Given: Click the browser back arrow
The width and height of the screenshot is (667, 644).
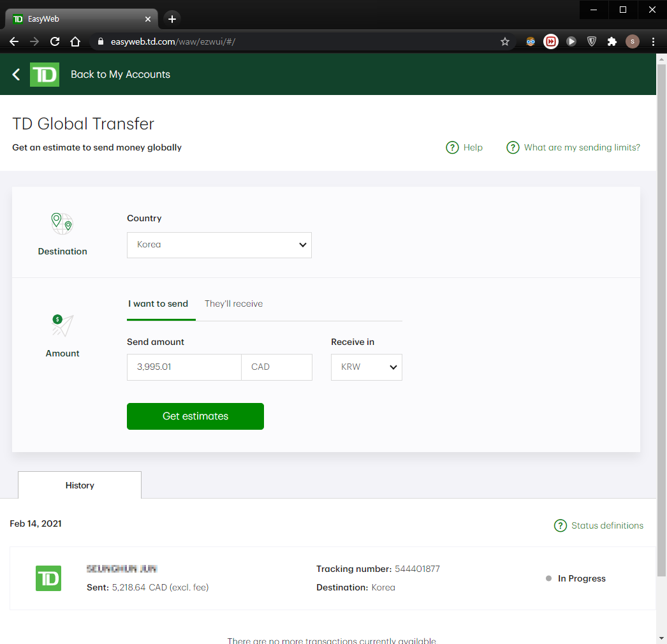Looking at the screenshot, I should (x=14, y=41).
